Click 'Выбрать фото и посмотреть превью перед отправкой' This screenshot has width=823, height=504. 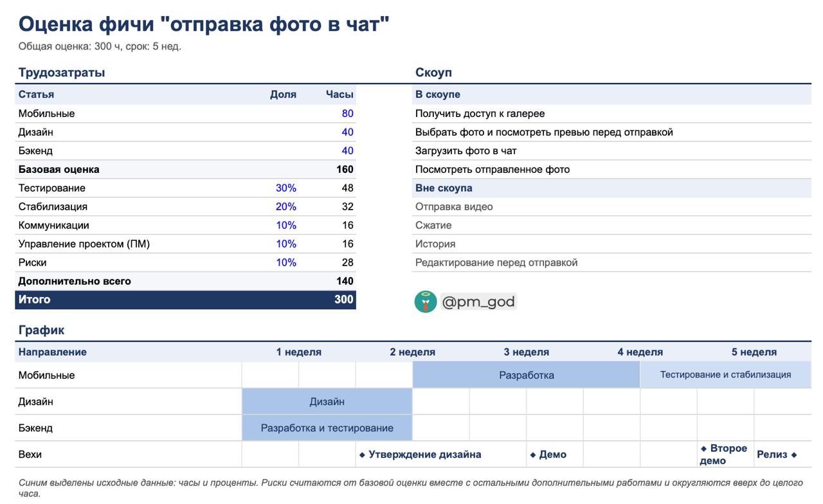[544, 132]
